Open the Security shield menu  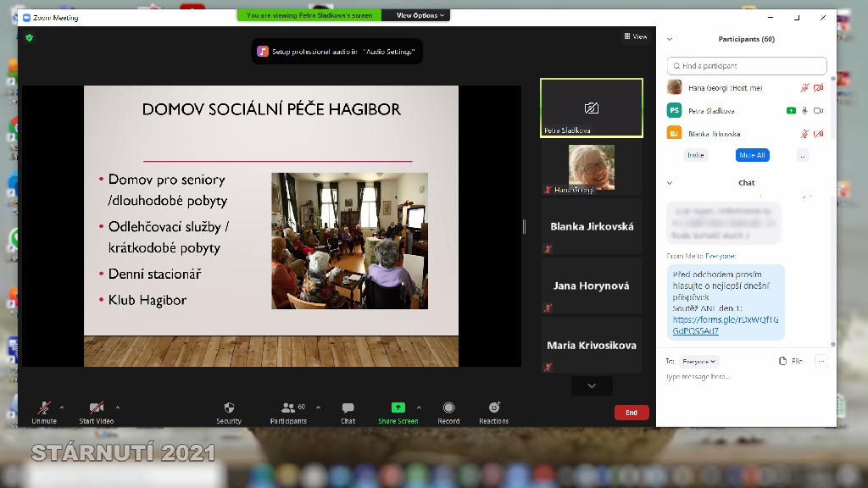(x=228, y=408)
